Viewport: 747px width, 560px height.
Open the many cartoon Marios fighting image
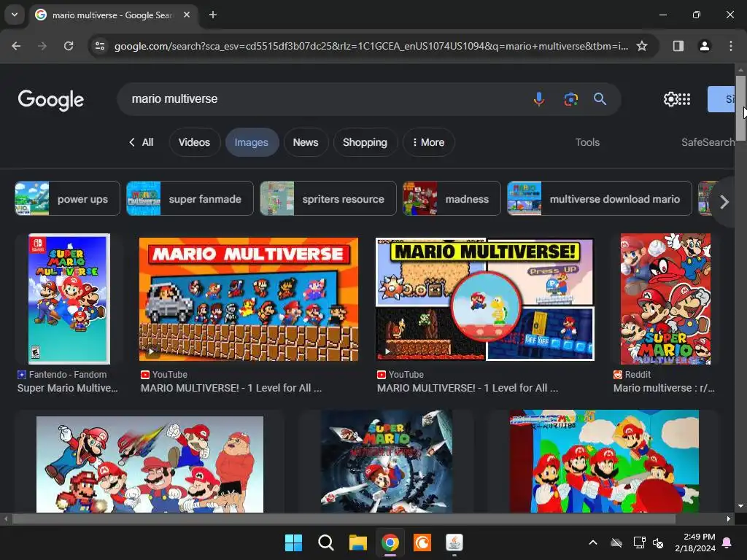pos(150,464)
